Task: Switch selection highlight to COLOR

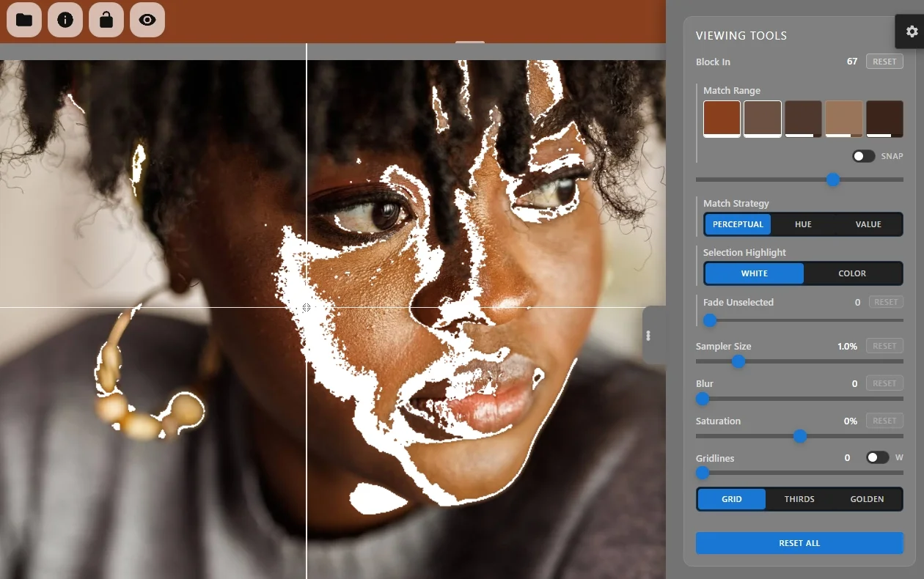Action: [852, 273]
